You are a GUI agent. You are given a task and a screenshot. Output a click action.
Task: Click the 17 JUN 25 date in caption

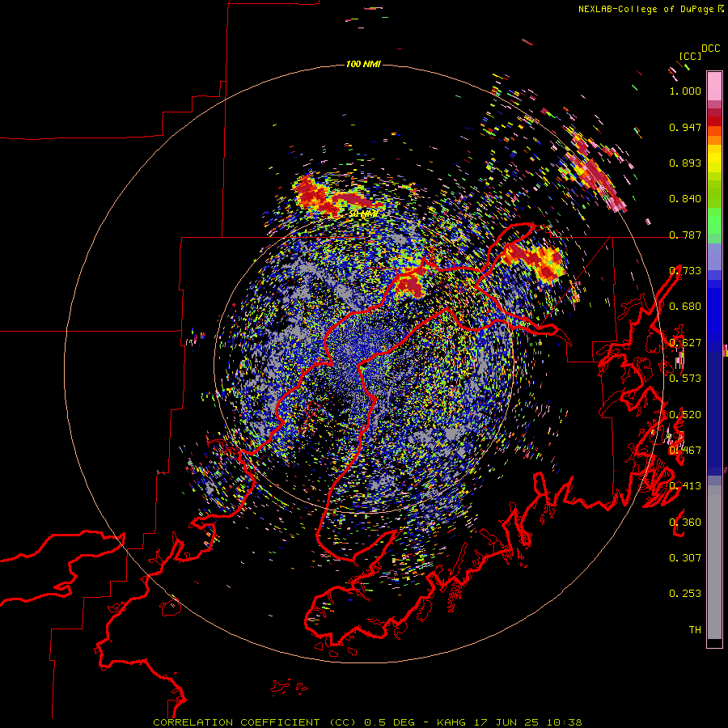click(506, 722)
